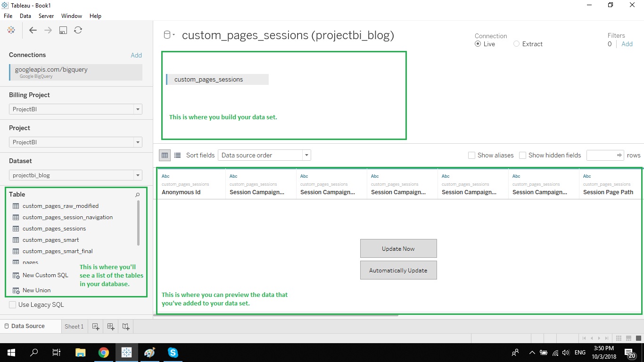Open notification center with 20 badge
Screen dimensions: 644x362
pos(630,353)
